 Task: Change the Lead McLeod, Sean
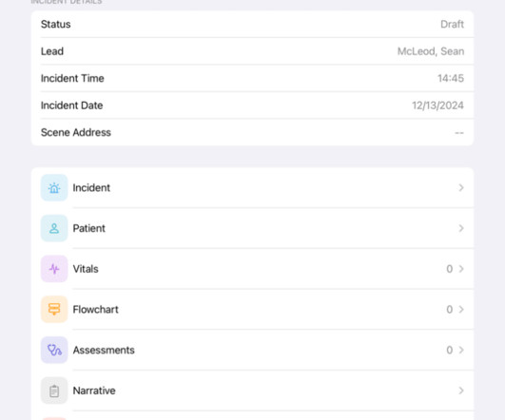point(431,51)
